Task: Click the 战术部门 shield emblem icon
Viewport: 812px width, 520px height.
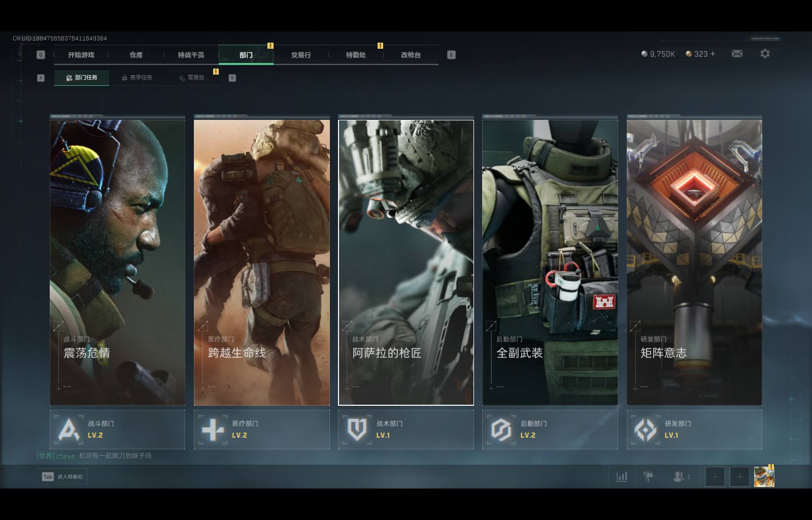Action: tap(357, 430)
